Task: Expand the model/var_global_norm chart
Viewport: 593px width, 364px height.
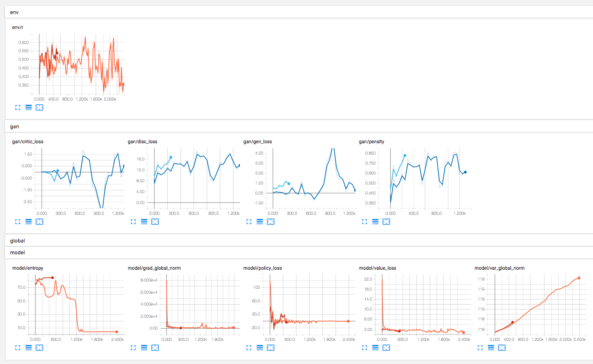Action: coord(480,348)
